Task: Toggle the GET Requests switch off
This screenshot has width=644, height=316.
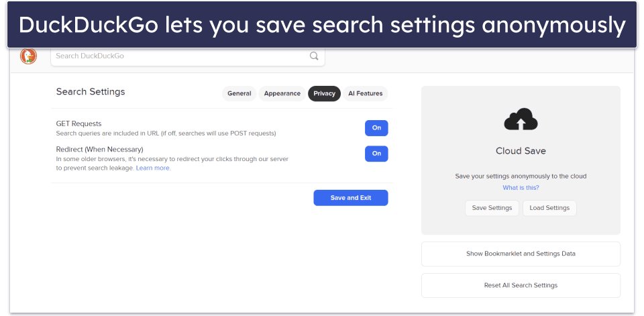Action: point(376,127)
